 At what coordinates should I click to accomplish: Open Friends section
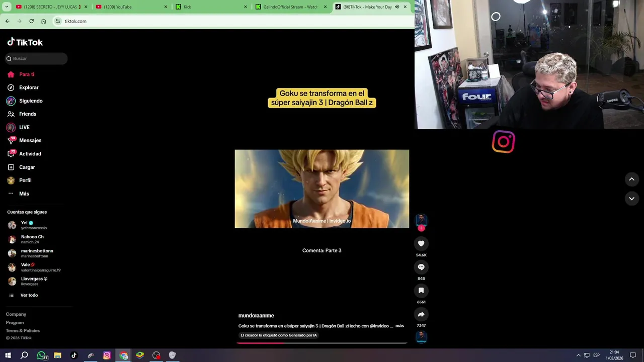pyautogui.click(x=22, y=114)
